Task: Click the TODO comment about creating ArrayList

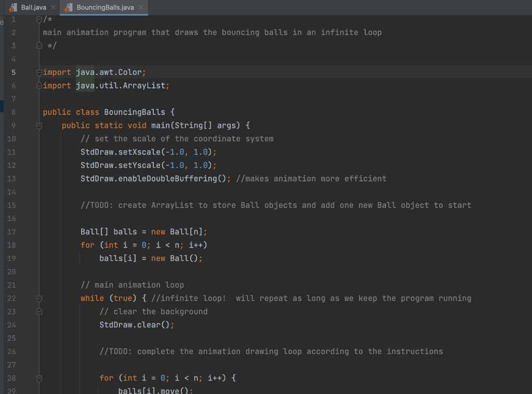Action: [x=276, y=205]
